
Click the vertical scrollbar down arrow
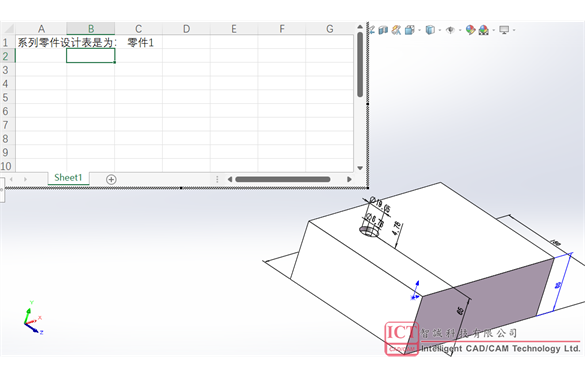point(360,168)
